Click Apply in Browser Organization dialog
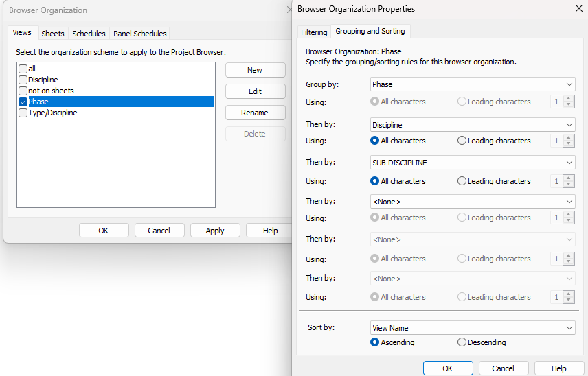 pos(215,231)
